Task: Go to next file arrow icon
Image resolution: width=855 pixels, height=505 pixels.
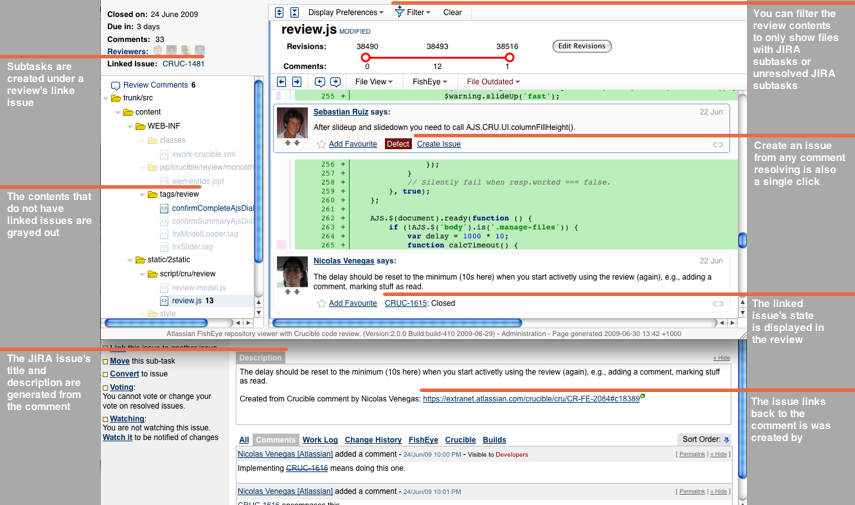Action: tap(297, 82)
